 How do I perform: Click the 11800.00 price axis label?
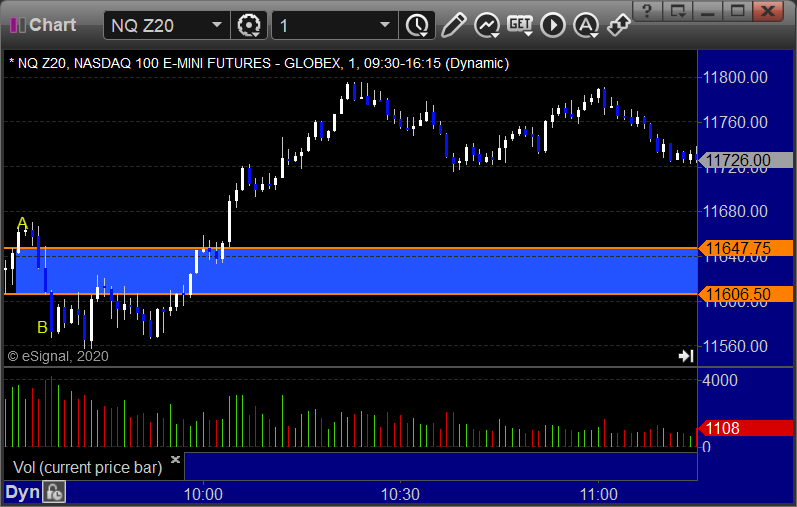735,77
